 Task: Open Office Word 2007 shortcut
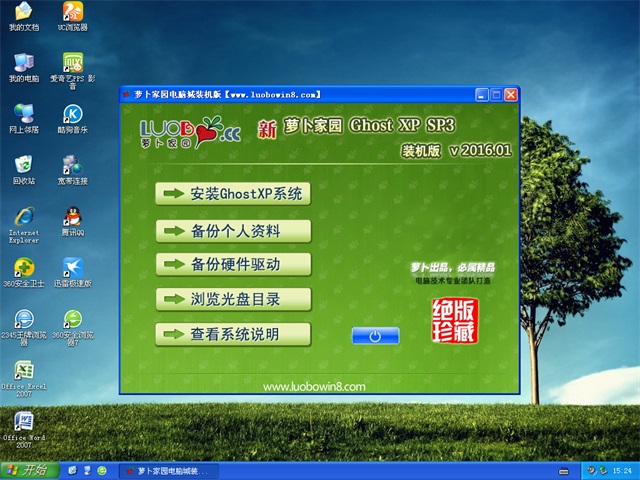click(23, 422)
